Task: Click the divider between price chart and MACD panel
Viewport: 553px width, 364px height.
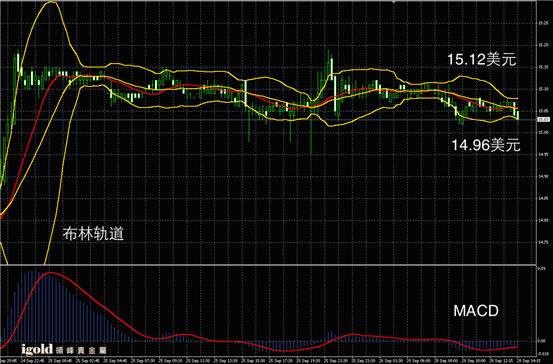Action: (268, 265)
